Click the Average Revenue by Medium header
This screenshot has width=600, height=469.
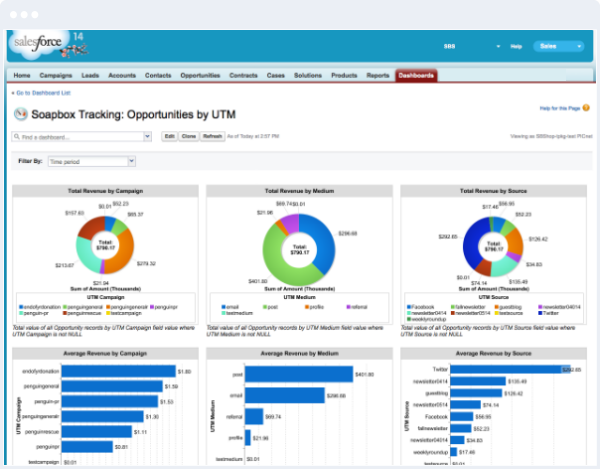click(299, 353)
